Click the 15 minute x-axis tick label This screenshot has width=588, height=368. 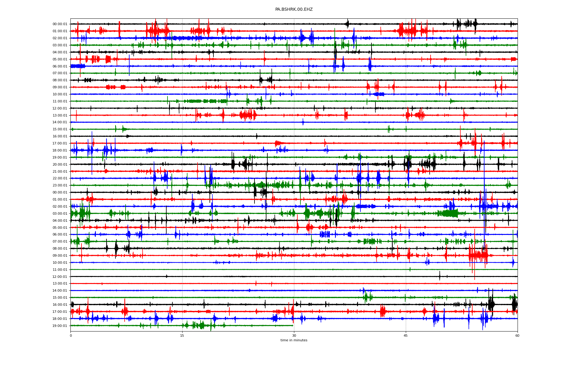(x=182, y=335)
